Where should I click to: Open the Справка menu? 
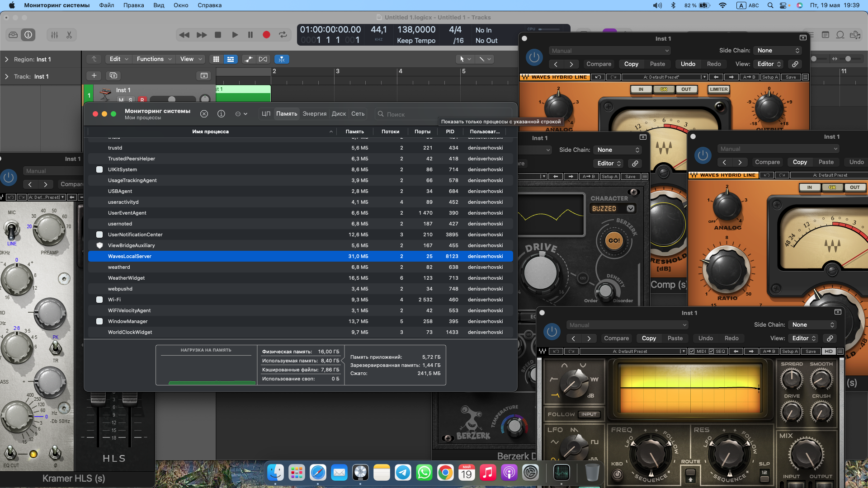pos(209,5)
